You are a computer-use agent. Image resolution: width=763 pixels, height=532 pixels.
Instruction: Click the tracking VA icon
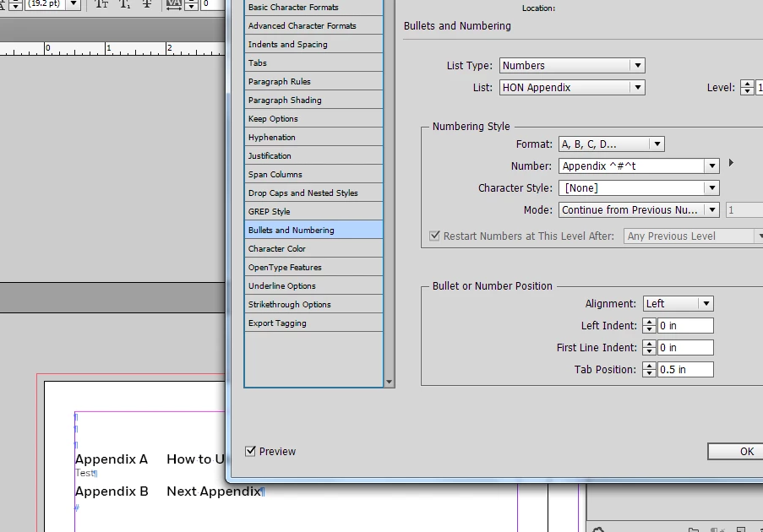pos(174,5)
